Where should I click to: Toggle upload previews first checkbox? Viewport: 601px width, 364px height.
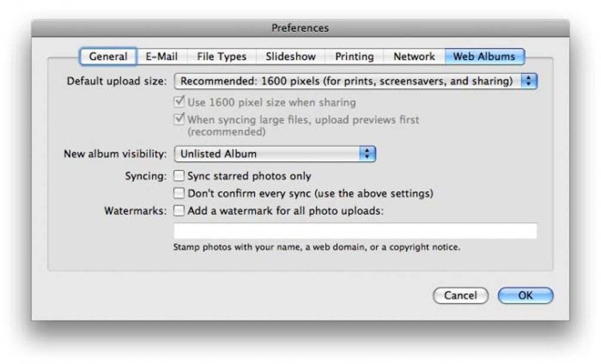point(179,119)
